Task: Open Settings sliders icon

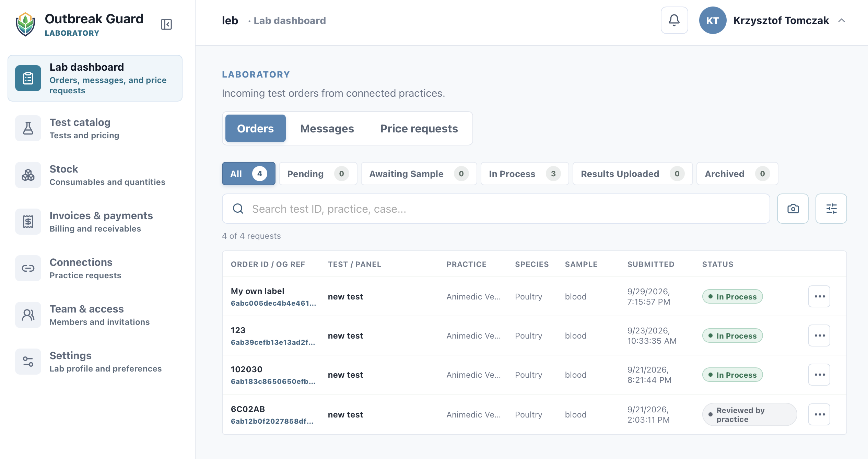Action: [28, 362]
